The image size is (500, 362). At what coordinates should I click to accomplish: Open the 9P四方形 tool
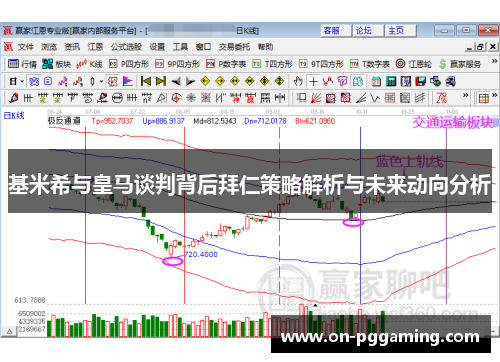[x=178, y=64]
